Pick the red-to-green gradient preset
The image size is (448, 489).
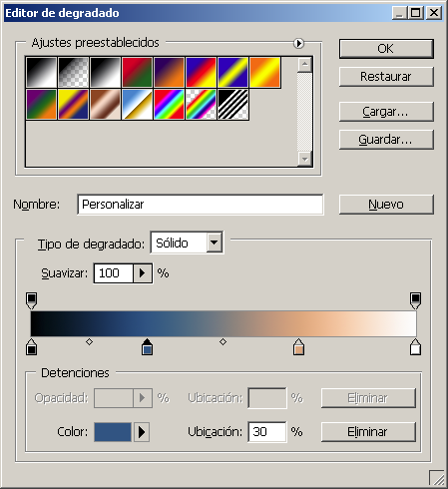point(138,72)
